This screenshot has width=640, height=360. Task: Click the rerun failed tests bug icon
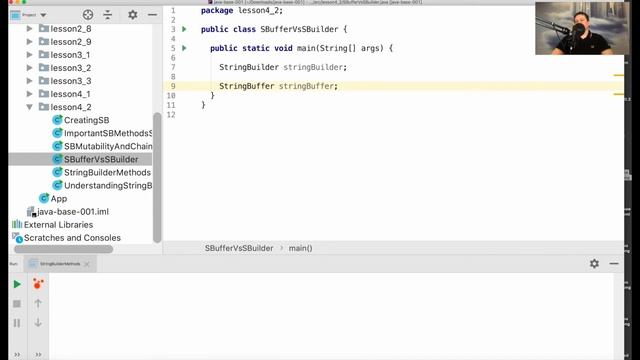tap(38, 284)
